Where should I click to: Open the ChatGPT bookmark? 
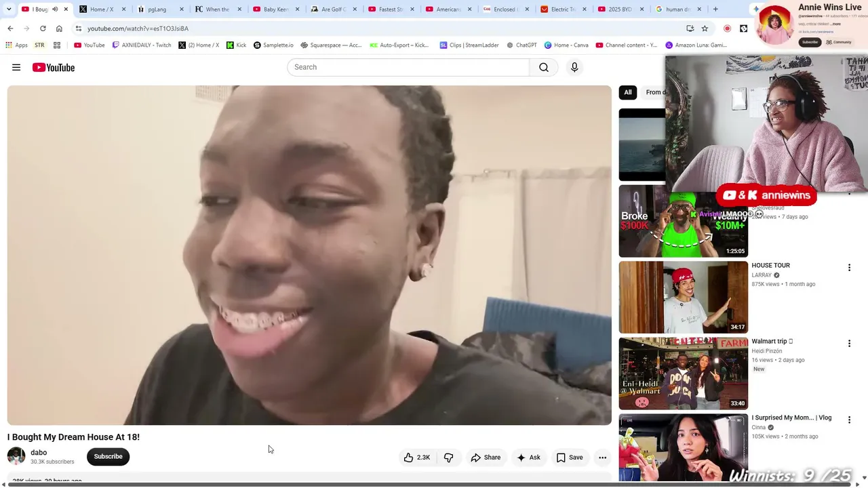point(522,45)
